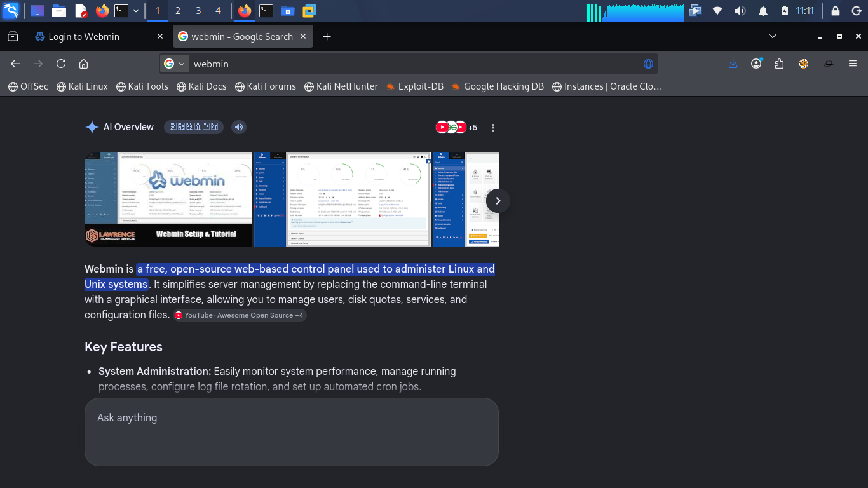
Task: Open a new tab with plus button
Action: pyautogui.click(x=327, y=37)
